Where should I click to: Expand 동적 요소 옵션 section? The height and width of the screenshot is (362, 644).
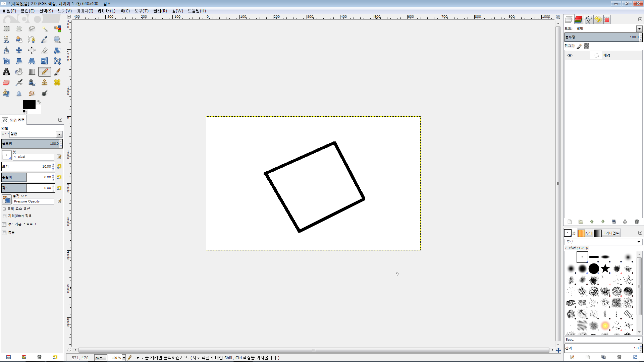click(4, 209)
